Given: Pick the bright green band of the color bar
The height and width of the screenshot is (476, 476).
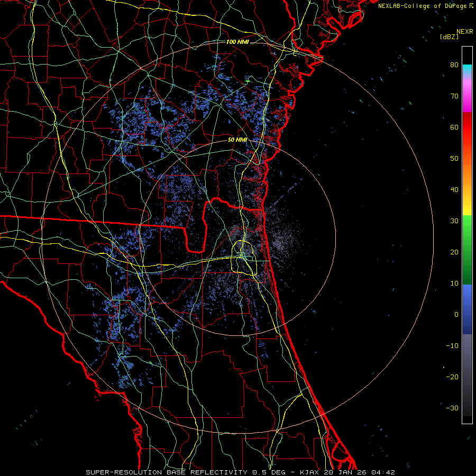Looking at the screenshot, I should (x=467, y=226).
